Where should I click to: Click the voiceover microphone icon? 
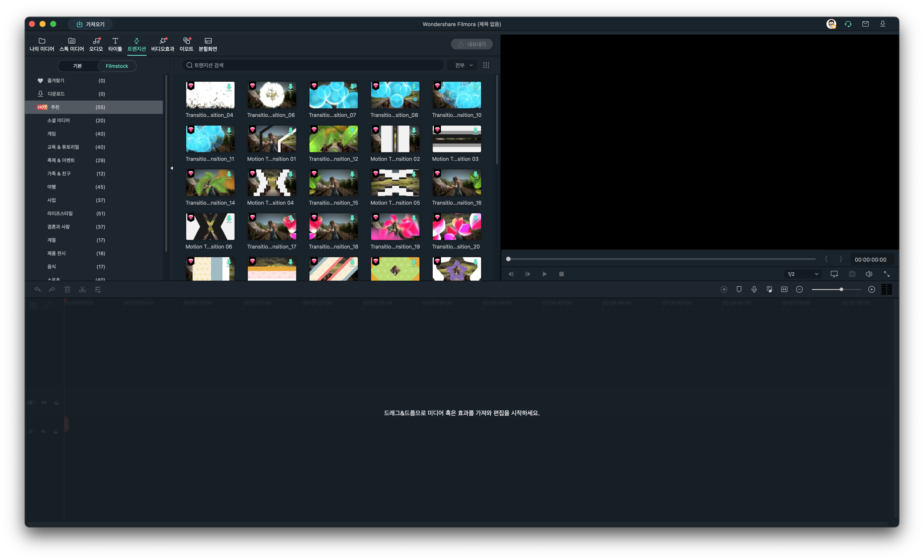[x=754, y=289]
